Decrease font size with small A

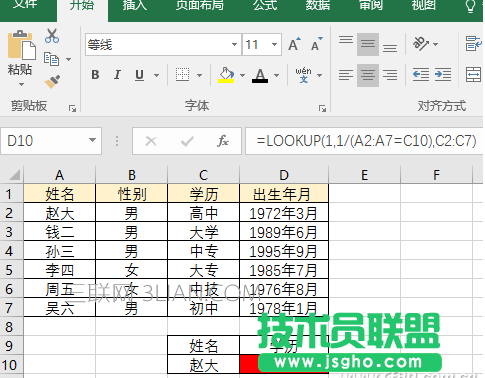point(316,44)
